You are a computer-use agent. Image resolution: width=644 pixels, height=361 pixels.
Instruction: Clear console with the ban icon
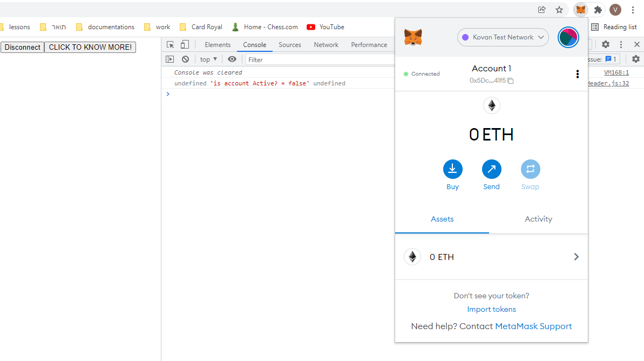185,59
